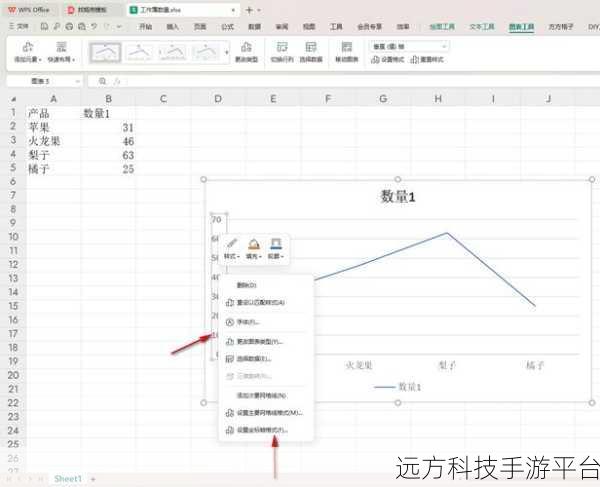Click Move Chart (移动图表) icon

[x=347, y=52]
